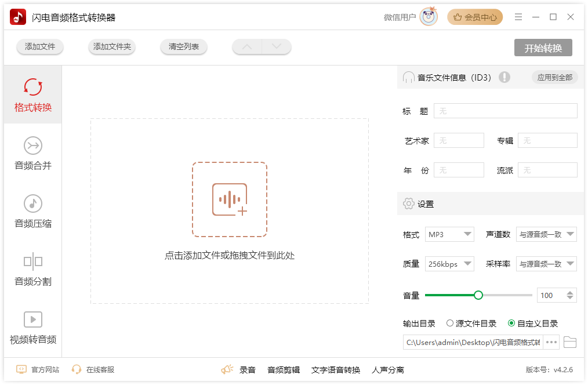The image size is (588, 385).
Task: Expand the 质量 256kbps dropdown
Action: (450, 264)
